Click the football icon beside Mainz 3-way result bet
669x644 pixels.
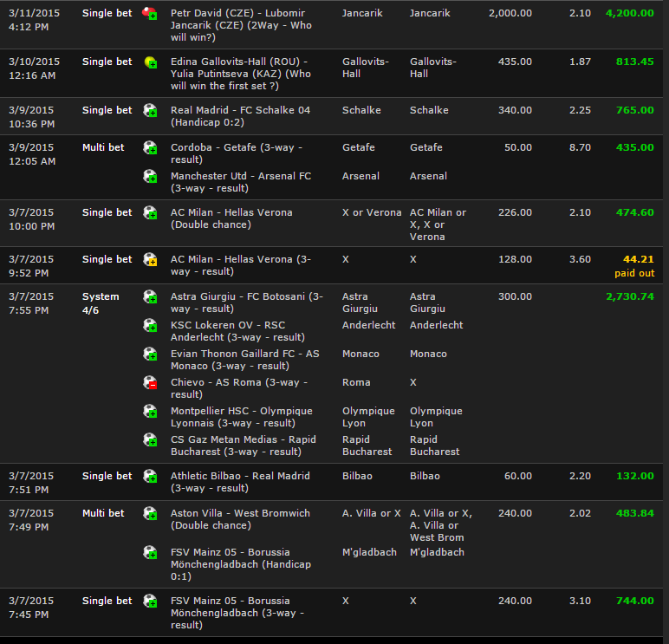tap(150, 602)
